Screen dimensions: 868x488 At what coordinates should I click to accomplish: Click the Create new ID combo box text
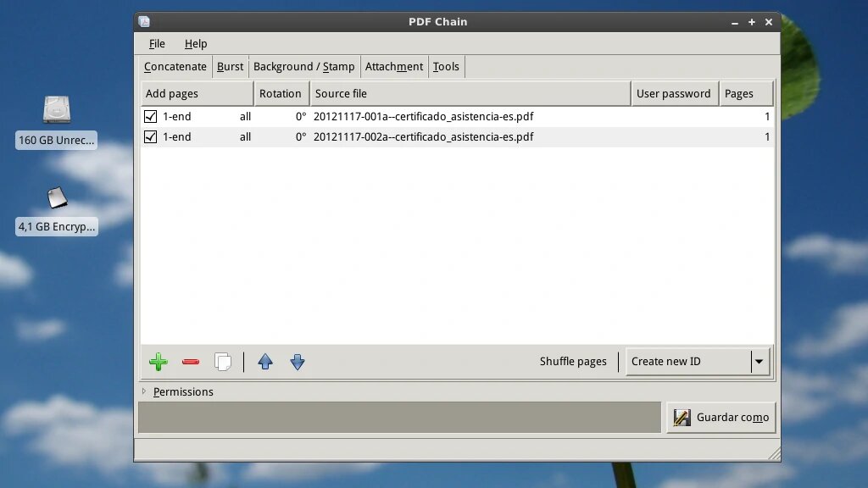pyautogui.click(x=666, y=361)
